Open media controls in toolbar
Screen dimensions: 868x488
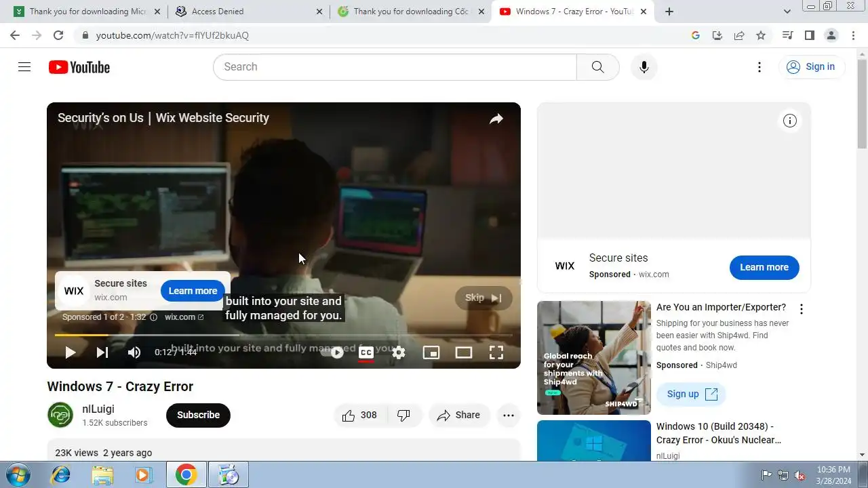click(x=787, y=35)
